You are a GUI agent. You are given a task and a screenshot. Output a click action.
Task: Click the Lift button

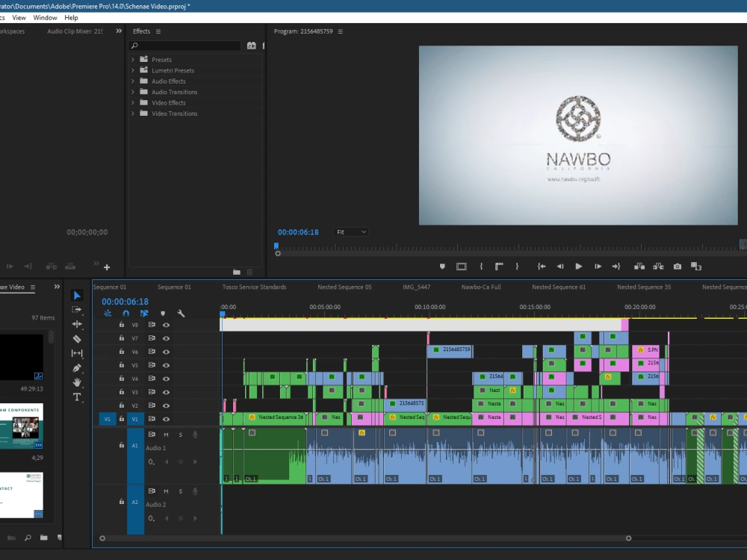click(x=639, y=267)
